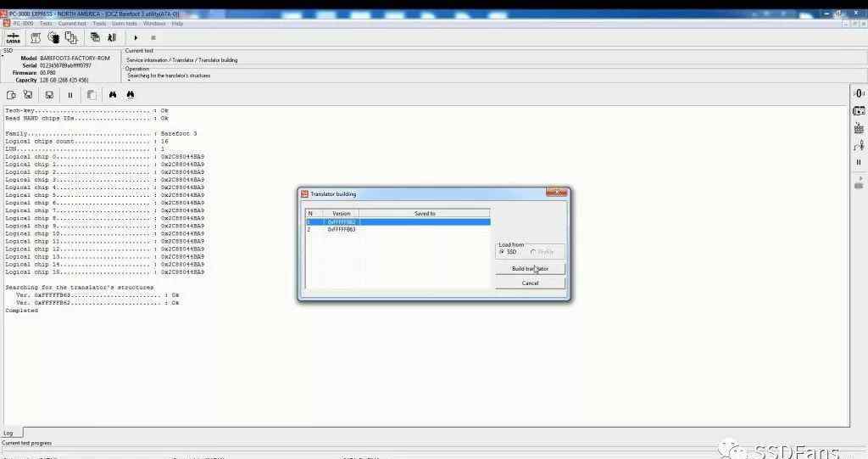Click the grayed bottom icon in right sidebar

point(859,183)
